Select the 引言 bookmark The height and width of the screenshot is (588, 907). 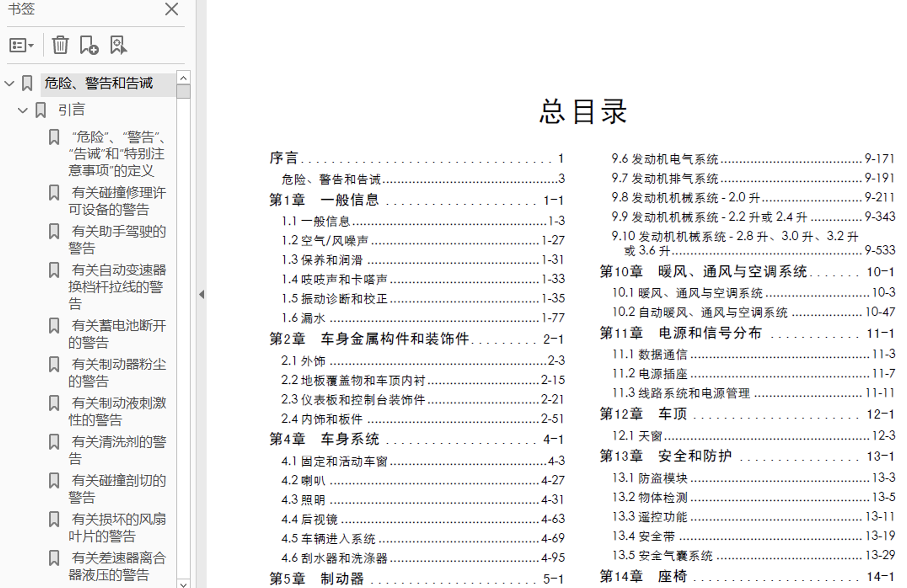click(72, 110)
